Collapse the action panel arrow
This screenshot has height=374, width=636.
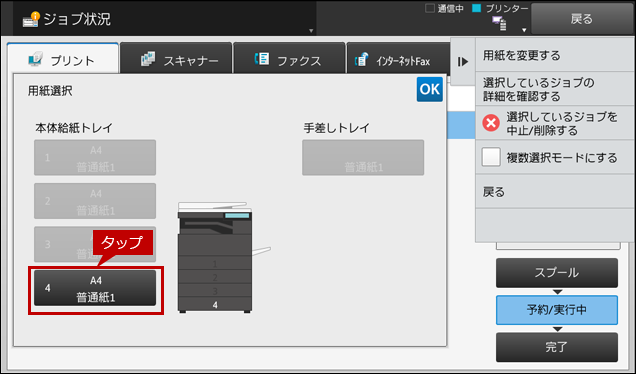pyautogui.click(x=463, y=62)
